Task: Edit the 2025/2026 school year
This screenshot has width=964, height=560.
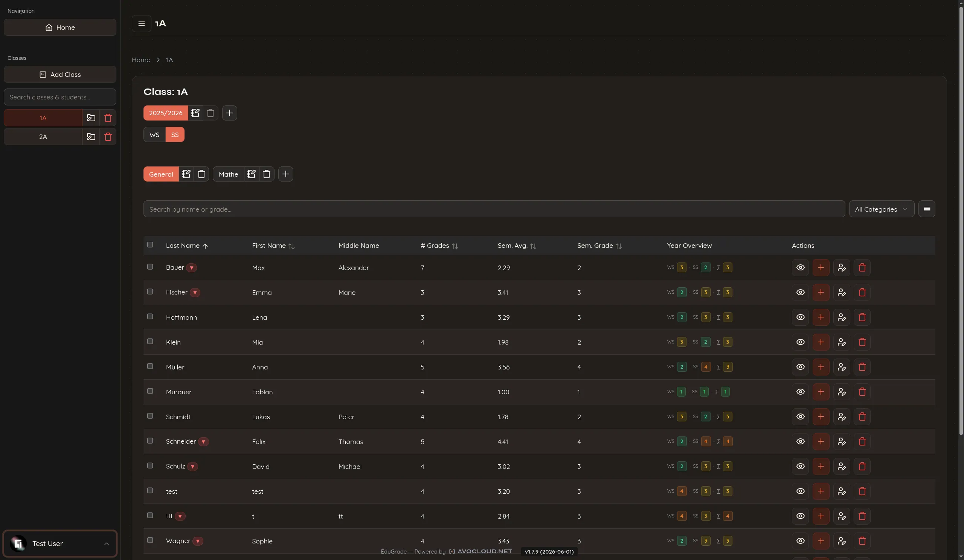Action: [x=195, y=113]
